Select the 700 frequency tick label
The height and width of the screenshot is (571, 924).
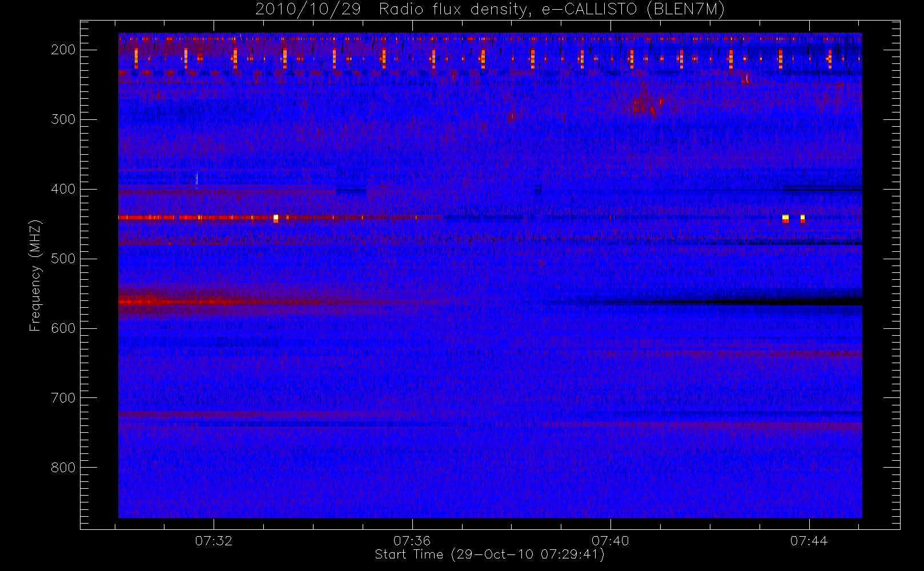(63, 398)
